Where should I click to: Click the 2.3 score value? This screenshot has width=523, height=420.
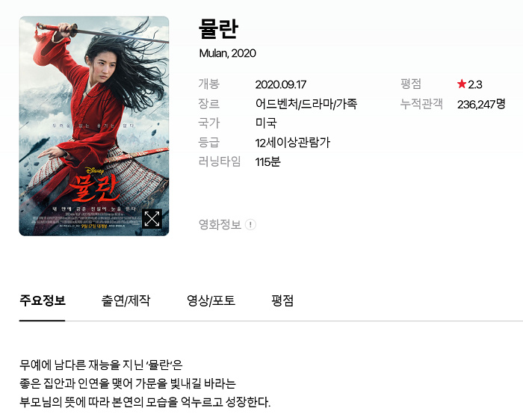coord(475,84)
